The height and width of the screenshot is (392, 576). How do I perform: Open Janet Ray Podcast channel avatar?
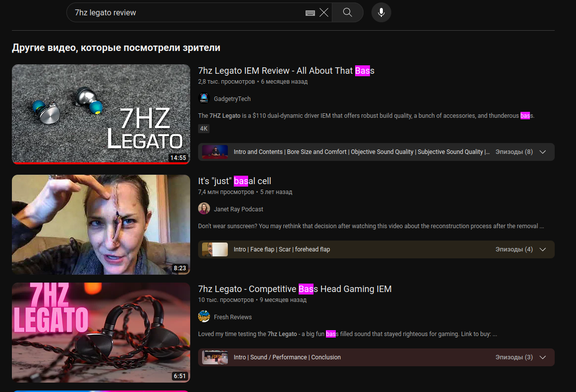tap(204, 208)
